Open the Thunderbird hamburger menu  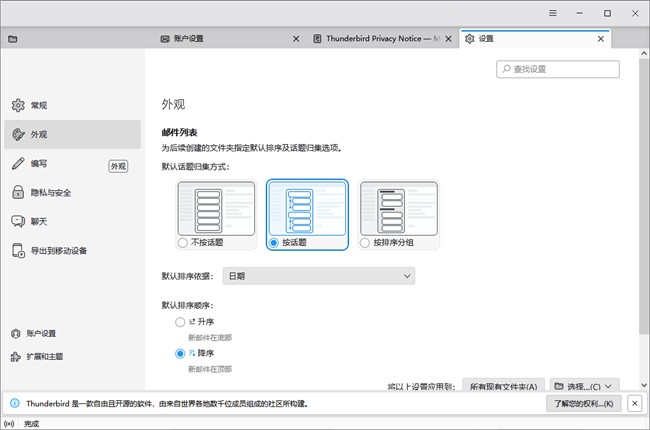[x=552, y=13]
